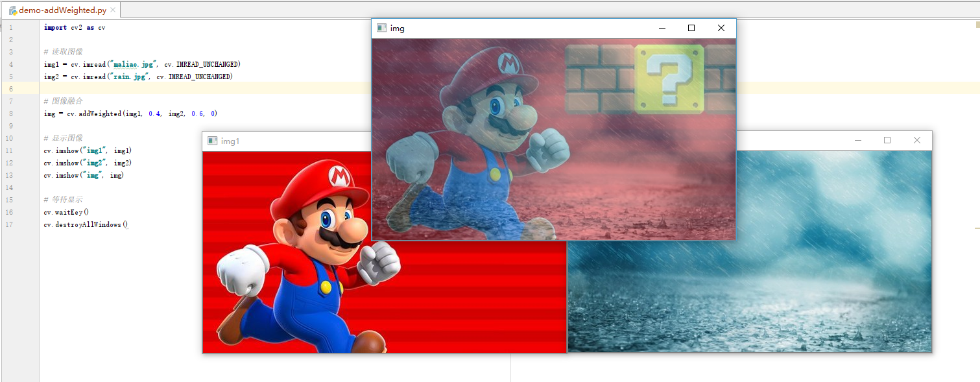Click the "rain.jpg" string in code
This screenshot has width=980, height=382.
130,77
